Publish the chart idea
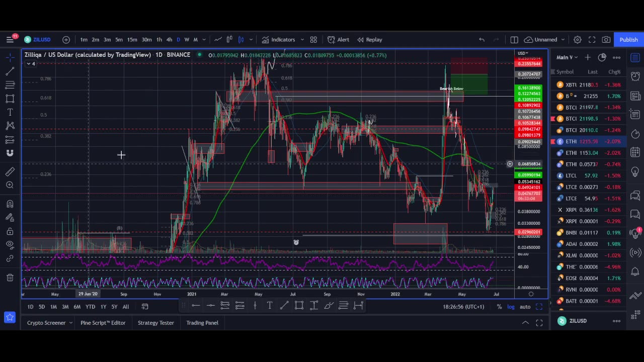This screenshot has height=362, width=644. [x=628, y=40]
